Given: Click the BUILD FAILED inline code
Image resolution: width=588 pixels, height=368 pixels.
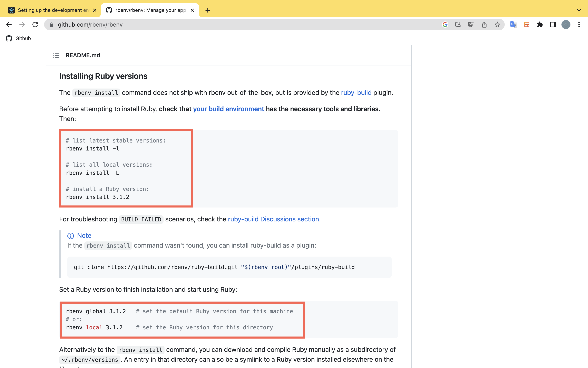Looking at the screenshot, I should tap(141, 220).
